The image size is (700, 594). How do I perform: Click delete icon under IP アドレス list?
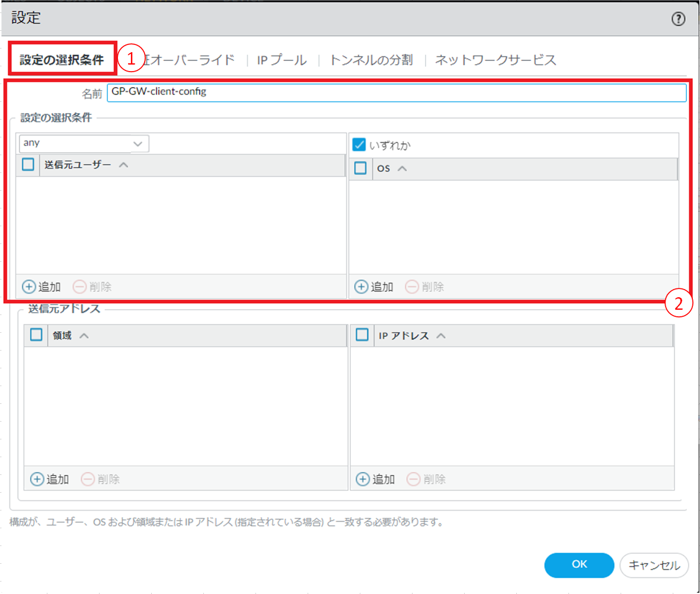pyautogui.click(x=414, y=479)
